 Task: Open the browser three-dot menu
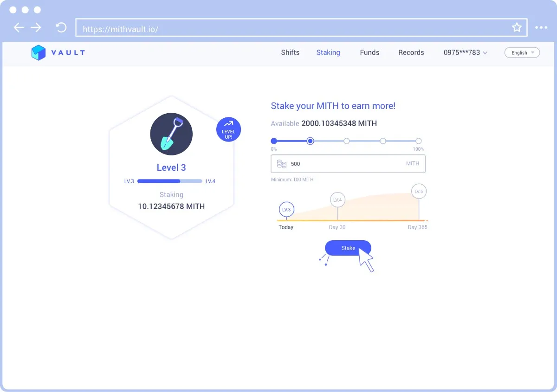(x=541, y=28)
